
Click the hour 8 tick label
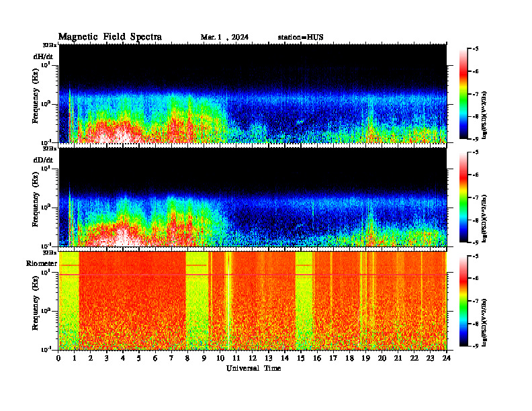pyautogui.click(x=187, y=359)
